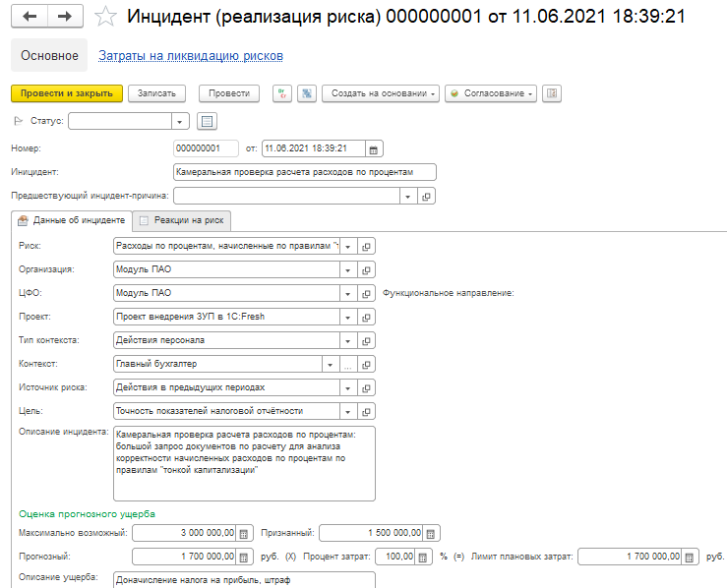Open calculator for Максимально возможный amount
Image resolution: width=727 pixels, height=588 pixels.
click(244, 533)
